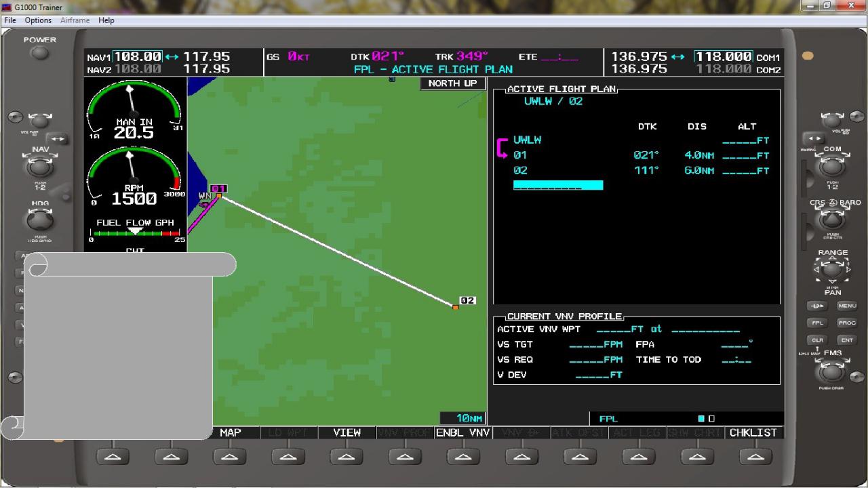Click the RPM tachometer gauge
The height and width of the screenshot is (488, 868).
[x=134, y=178]
